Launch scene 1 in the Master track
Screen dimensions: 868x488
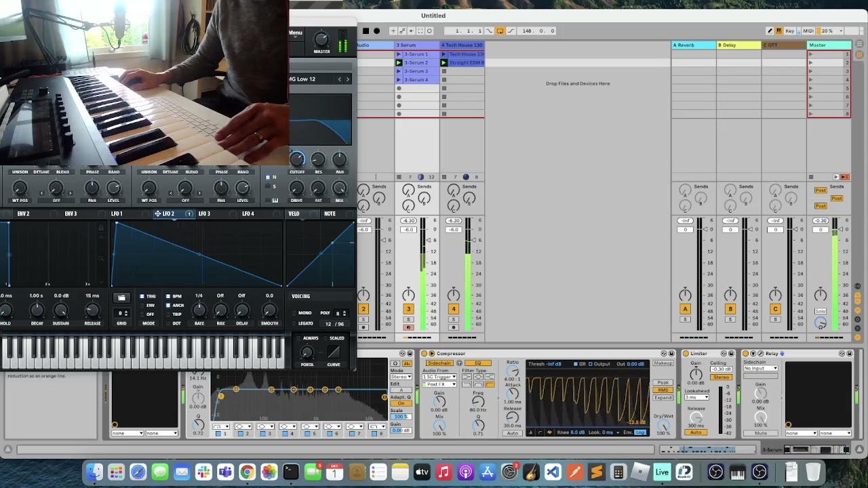click(x=811, y=54)
